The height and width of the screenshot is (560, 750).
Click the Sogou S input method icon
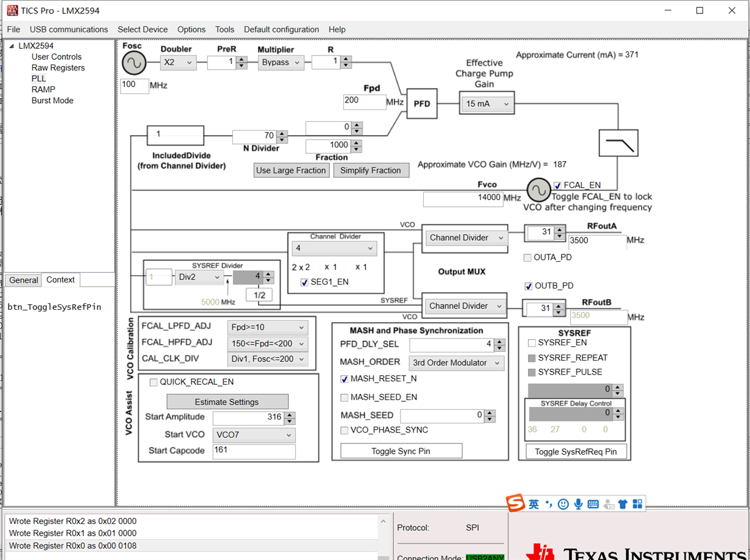point(516,503)
